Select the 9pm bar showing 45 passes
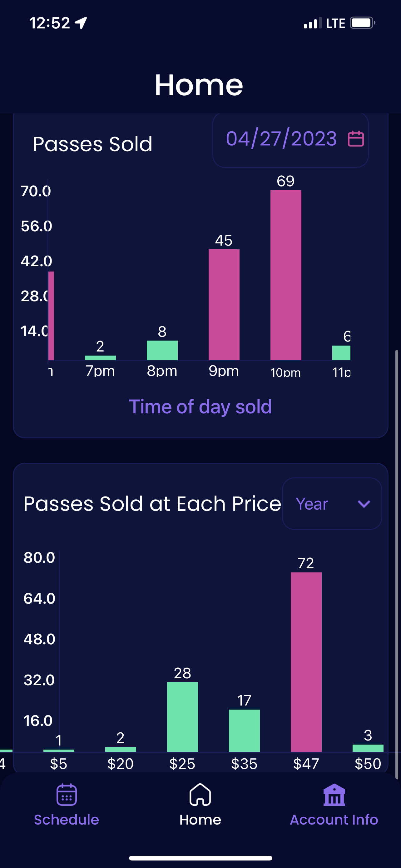Viewport: 401px width, 868px height. pos(224,305)
